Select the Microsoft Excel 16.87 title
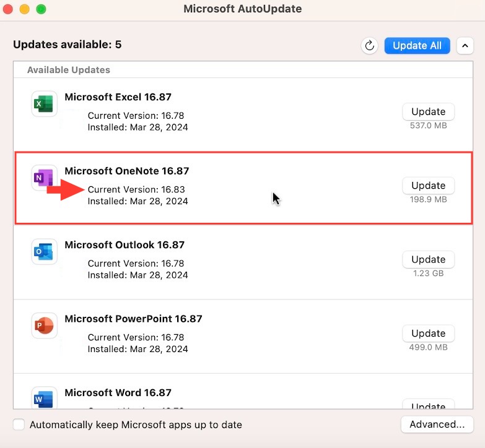The height and width of the screenshot is (448, 485). 118,97
